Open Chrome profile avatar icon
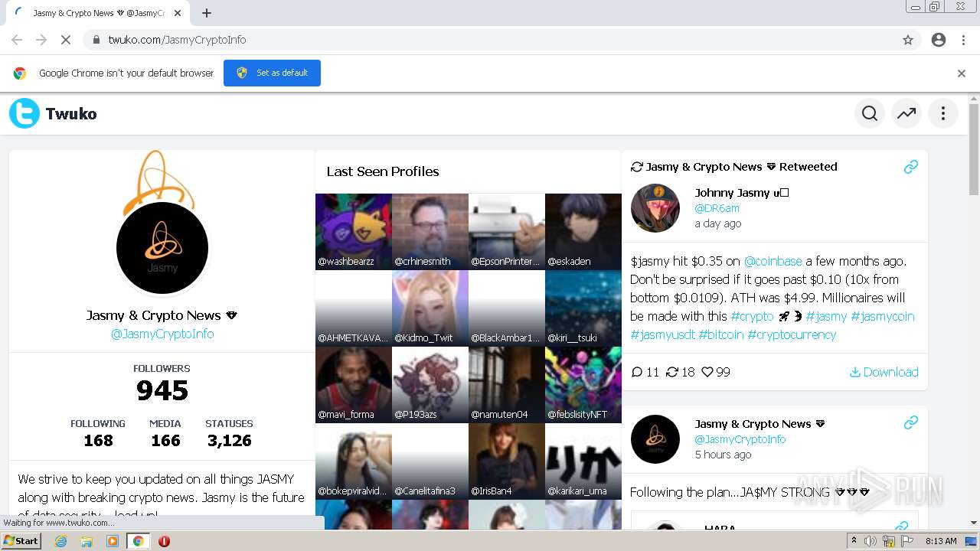Viewport: 980px width, 551px height. (x=939, y=40)
